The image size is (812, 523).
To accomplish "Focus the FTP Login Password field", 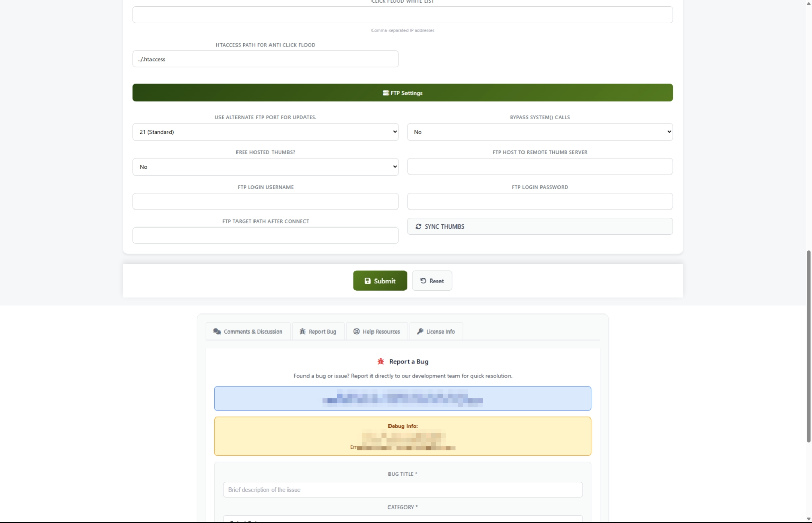I will [x=539, y=201].
